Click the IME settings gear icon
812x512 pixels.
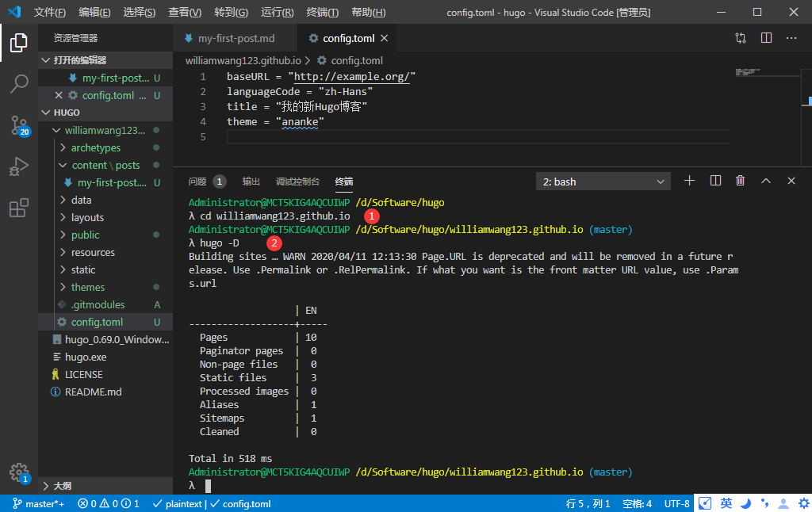[x=804, y=503]
